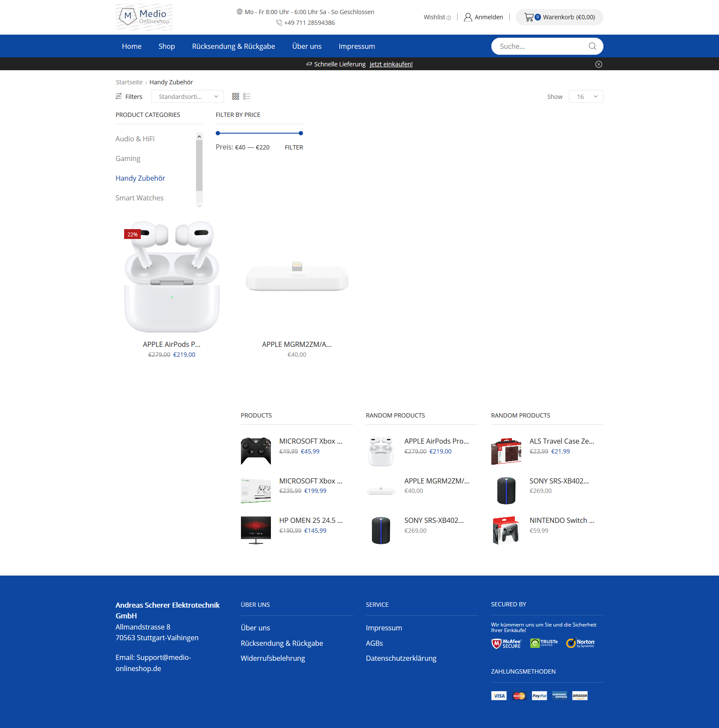The image size is (719, 728).
Task: Click the categories list scrollbar
Action: click(199, 165)
